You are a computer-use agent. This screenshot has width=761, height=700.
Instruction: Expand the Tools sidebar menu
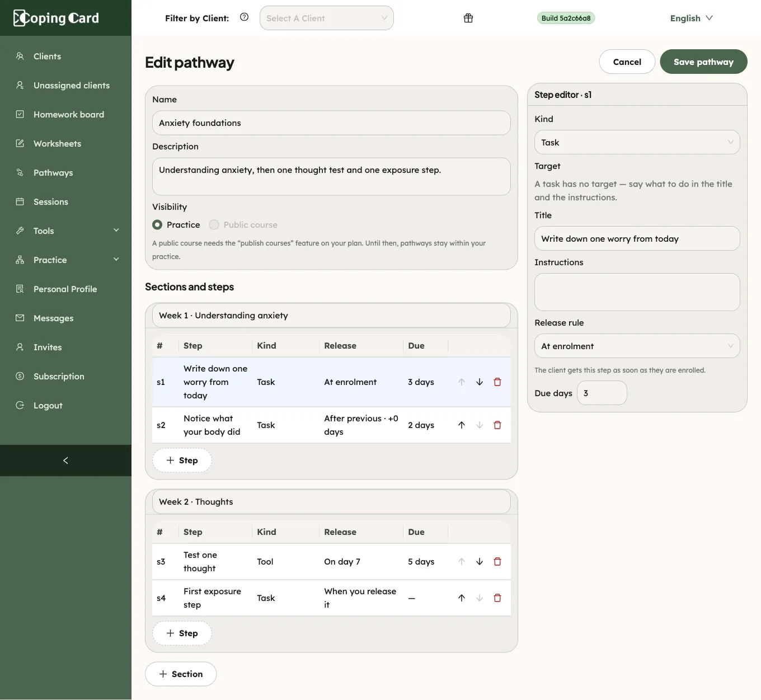point(65,231)
